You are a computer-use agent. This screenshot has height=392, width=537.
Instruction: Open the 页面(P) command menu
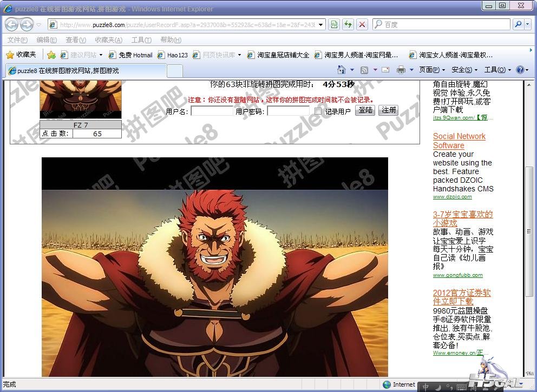pos(432,70)
